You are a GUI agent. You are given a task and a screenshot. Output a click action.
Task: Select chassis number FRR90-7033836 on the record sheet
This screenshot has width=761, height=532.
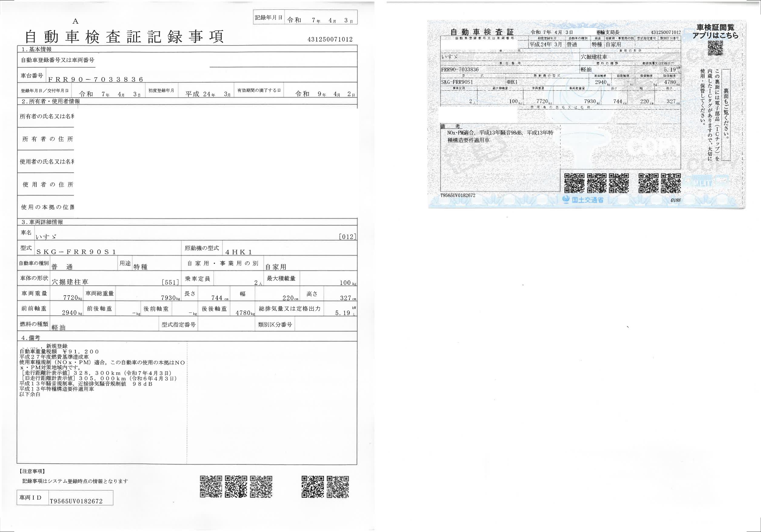[96, 79]
